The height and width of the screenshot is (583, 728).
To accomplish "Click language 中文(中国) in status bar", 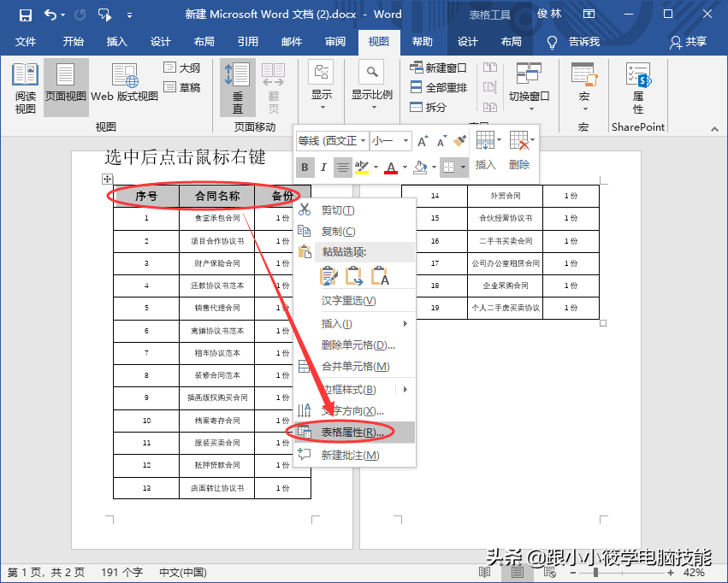I will click(183, 573).
